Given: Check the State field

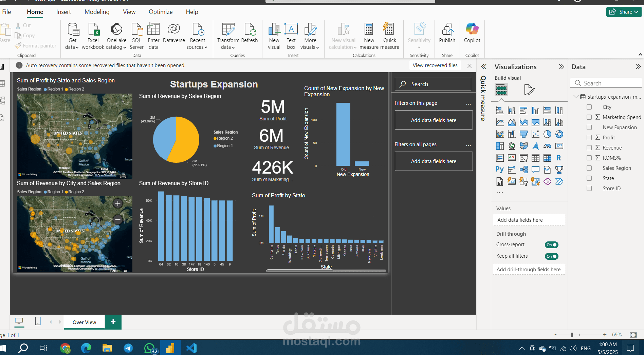Looking at the screenshot, I should pos(589,178).
